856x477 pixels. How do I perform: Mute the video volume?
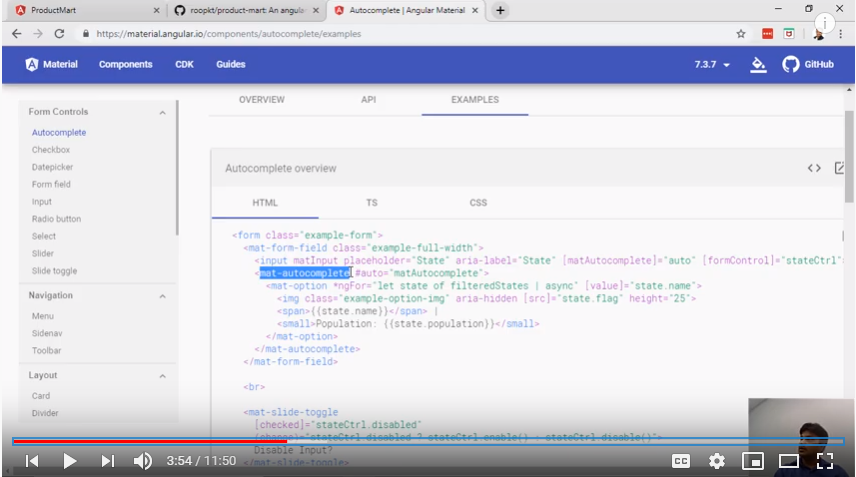143,461
